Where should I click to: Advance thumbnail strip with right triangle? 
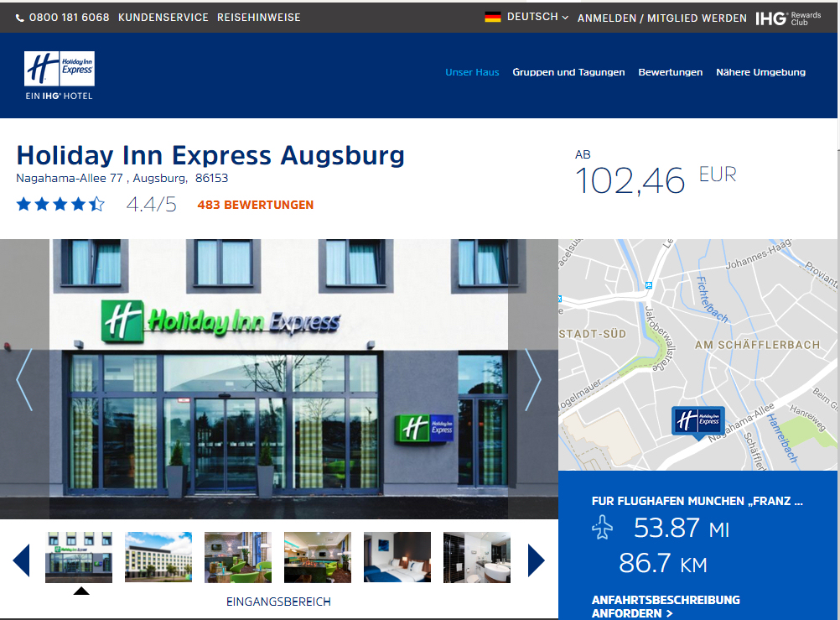point(537,560)
